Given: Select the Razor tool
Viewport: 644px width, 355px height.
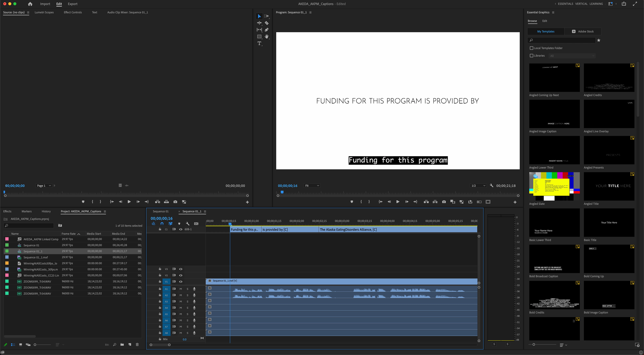Looking at the screenshot, I should 267,23.
